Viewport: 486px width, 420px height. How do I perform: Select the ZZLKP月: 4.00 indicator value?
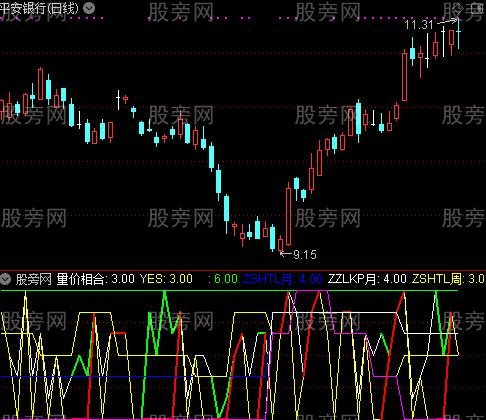click(x=367, y=279)
